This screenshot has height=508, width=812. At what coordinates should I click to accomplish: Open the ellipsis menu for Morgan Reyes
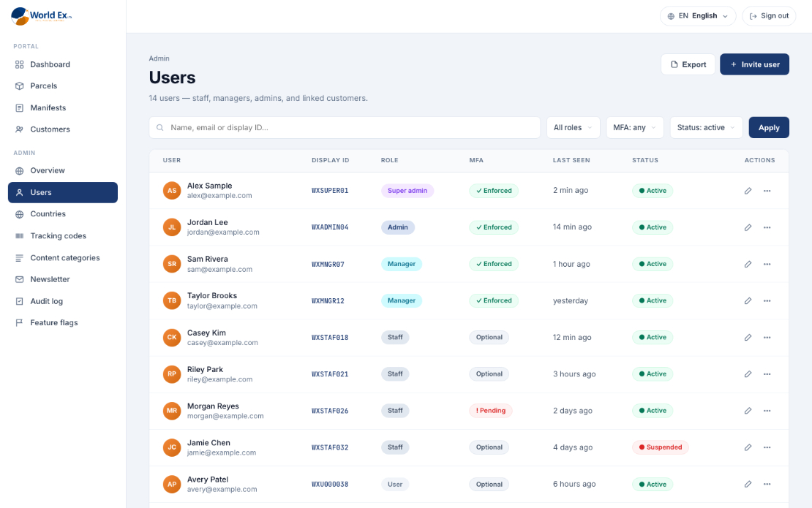click(767, 411)
